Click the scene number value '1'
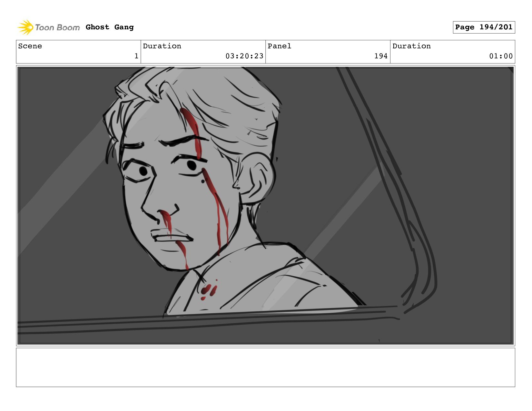The width and height of the screenshot is (532, 411). tap(136, 56)
